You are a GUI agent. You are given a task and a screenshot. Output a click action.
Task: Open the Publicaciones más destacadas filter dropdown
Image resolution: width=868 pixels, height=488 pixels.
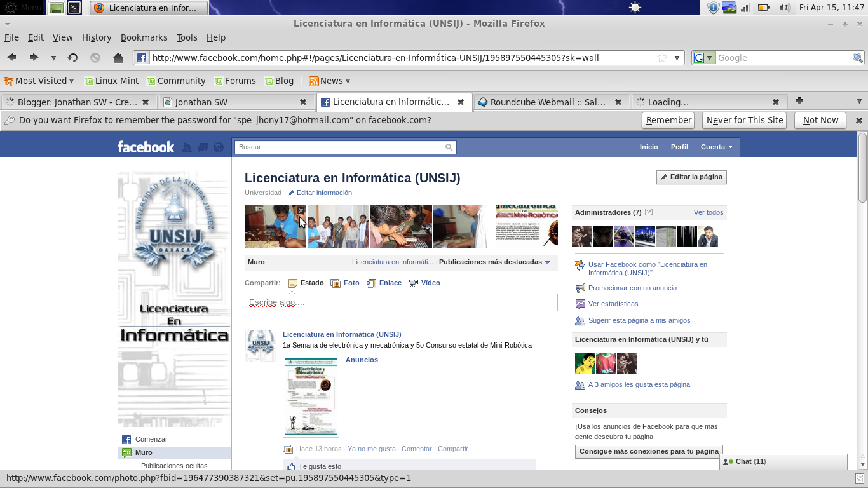click(494, 262)
